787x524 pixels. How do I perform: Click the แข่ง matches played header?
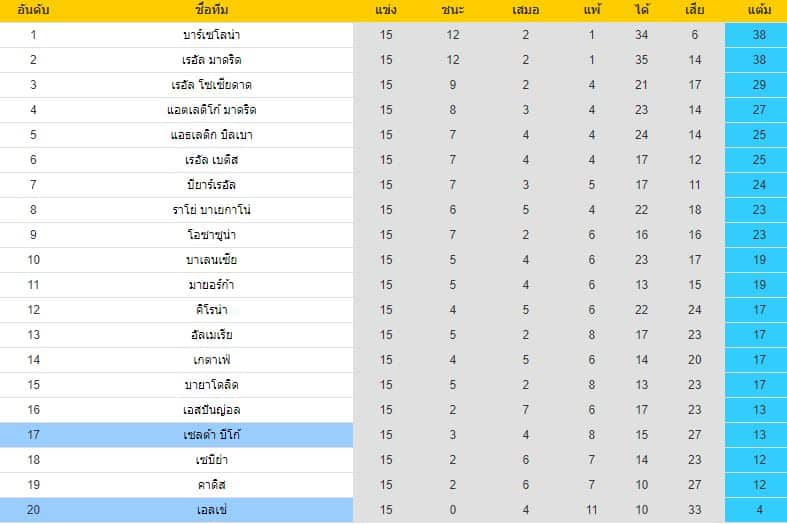tap(385, 10)
